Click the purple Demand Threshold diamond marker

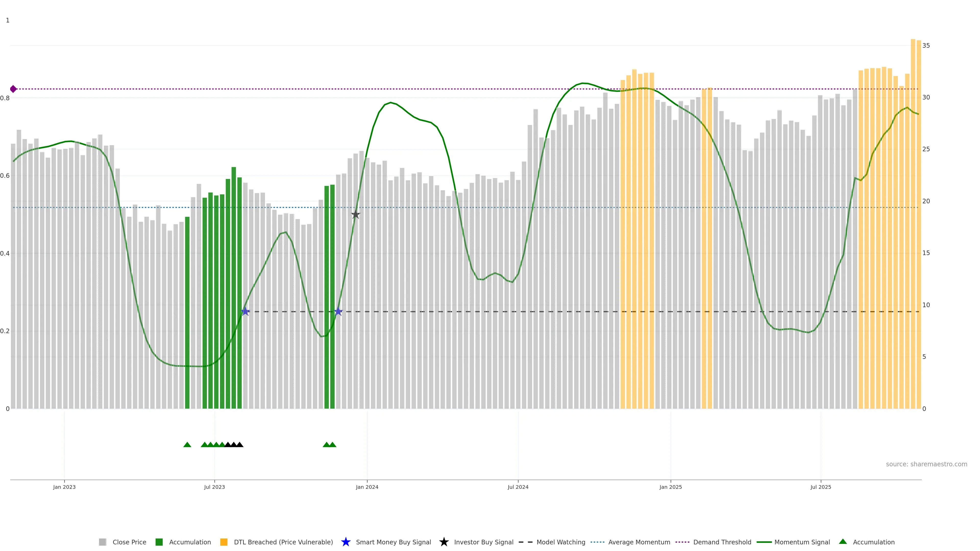[13, 89]
